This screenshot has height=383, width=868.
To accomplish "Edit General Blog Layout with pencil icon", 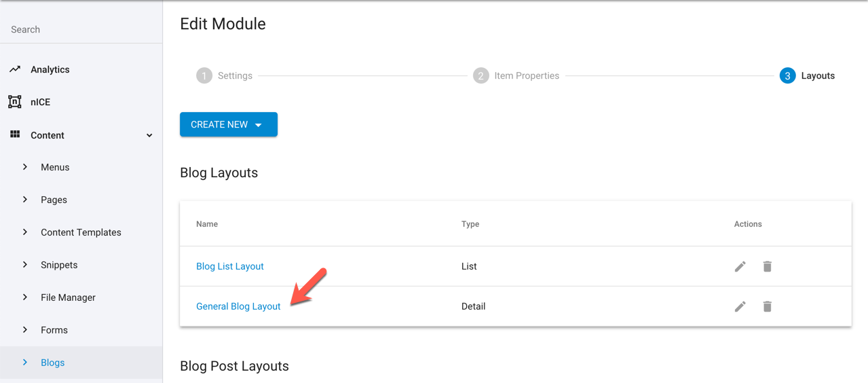I will click(x=740, y=306).
